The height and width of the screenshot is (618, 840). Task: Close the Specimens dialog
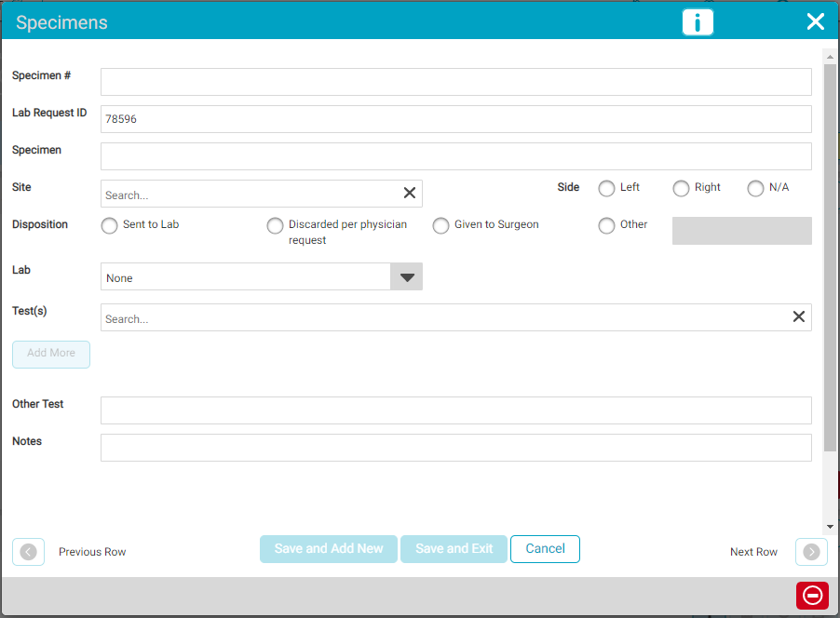click(x=815, y=22)
